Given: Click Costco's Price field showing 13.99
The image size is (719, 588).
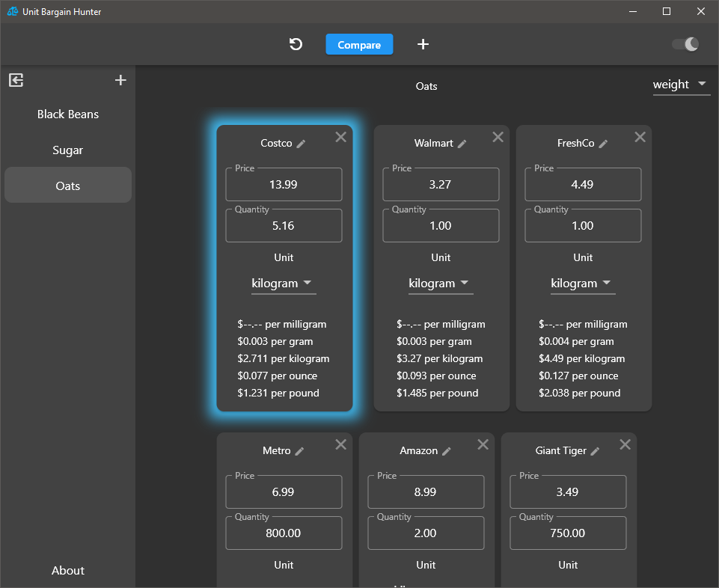Looking at the screenshot, I should pyautogui.click(x=284, y=184).
